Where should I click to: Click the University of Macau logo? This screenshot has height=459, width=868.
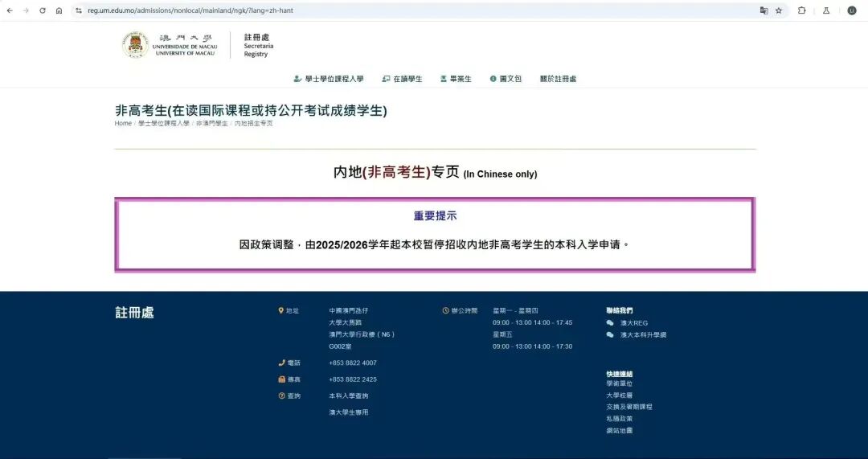click(170, 45)
